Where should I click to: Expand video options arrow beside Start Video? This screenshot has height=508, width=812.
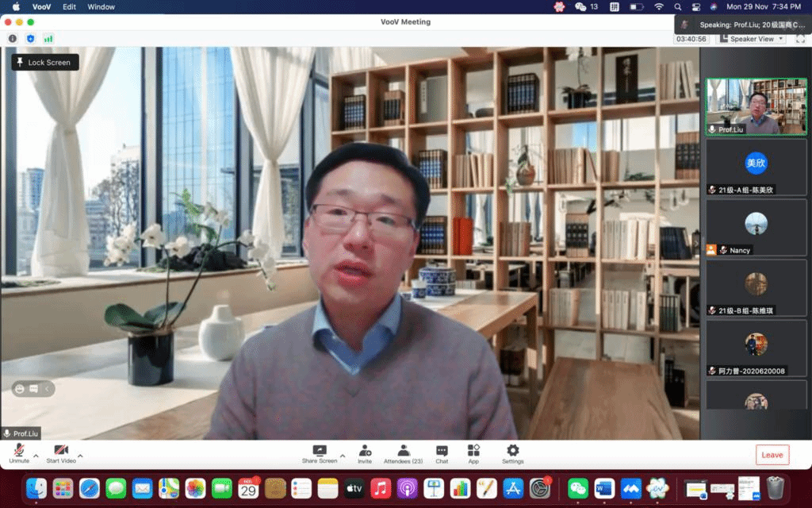(x=80, y=456)
